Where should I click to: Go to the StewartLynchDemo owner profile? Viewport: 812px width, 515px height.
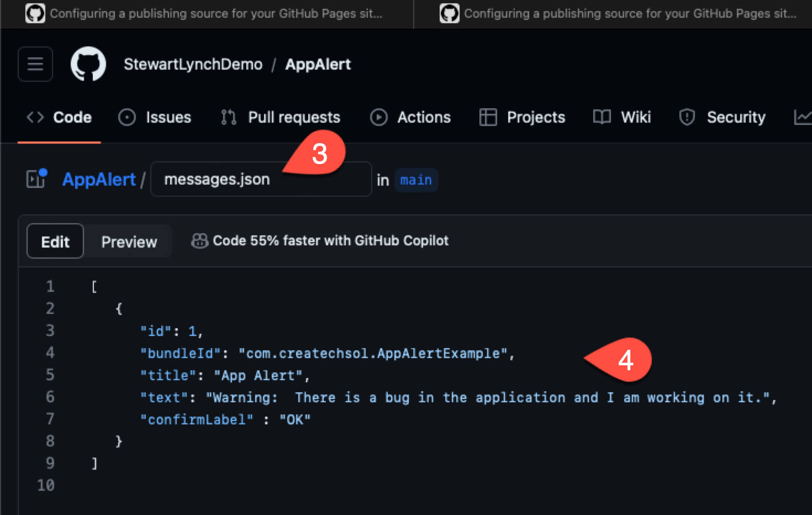pos(193,64)
